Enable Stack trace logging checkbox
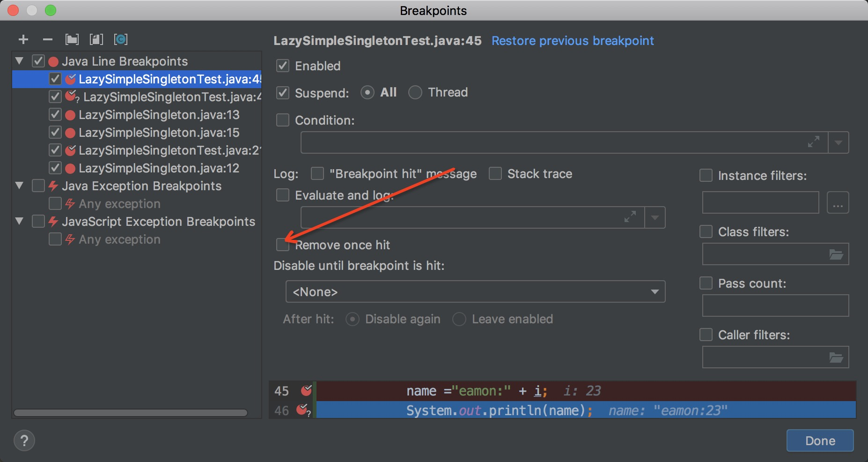This screenshot has width=868, height=462. click(x=495, y=174)
